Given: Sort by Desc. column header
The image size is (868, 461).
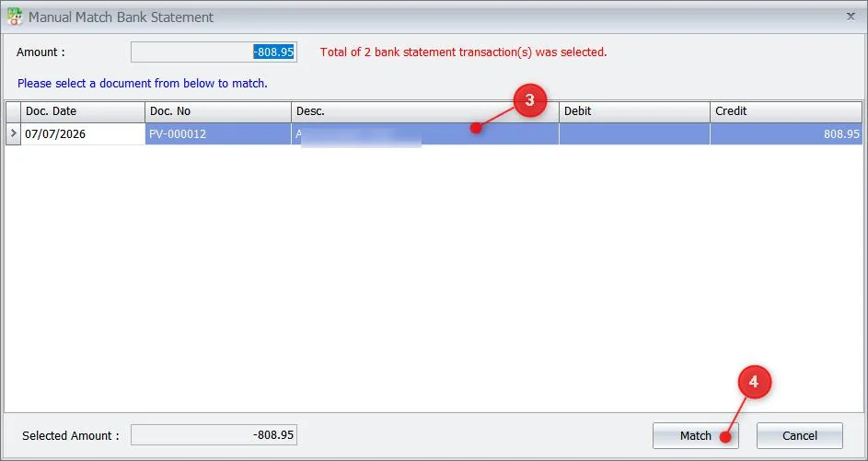Looking at the screenshot, I should click(x=424, y=111).
